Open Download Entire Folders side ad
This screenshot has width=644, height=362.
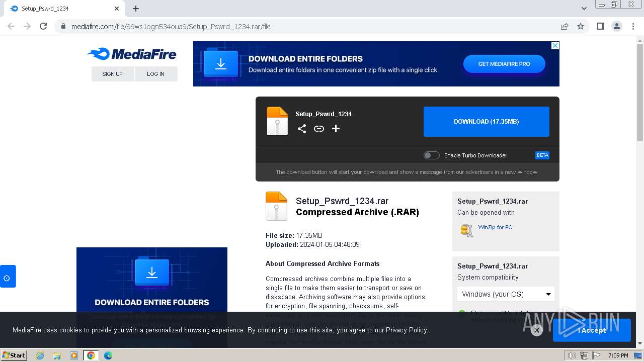click(x=152, y=297)
